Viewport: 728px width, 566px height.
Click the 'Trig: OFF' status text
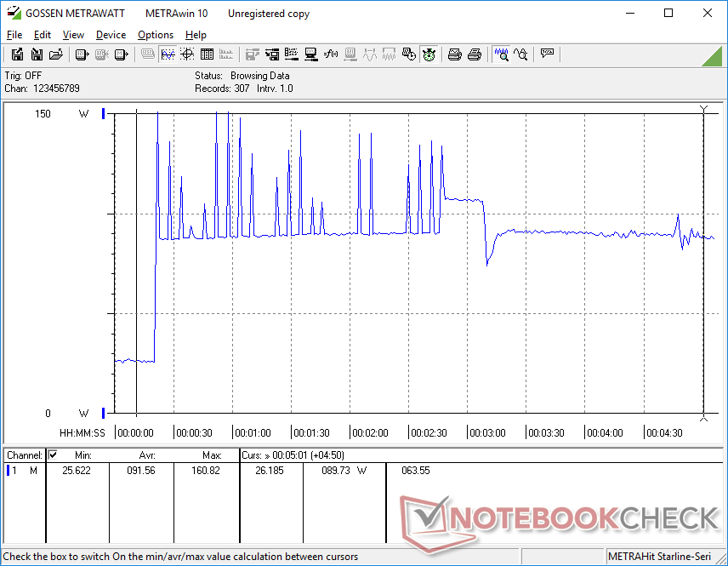[x=23, y=76]
